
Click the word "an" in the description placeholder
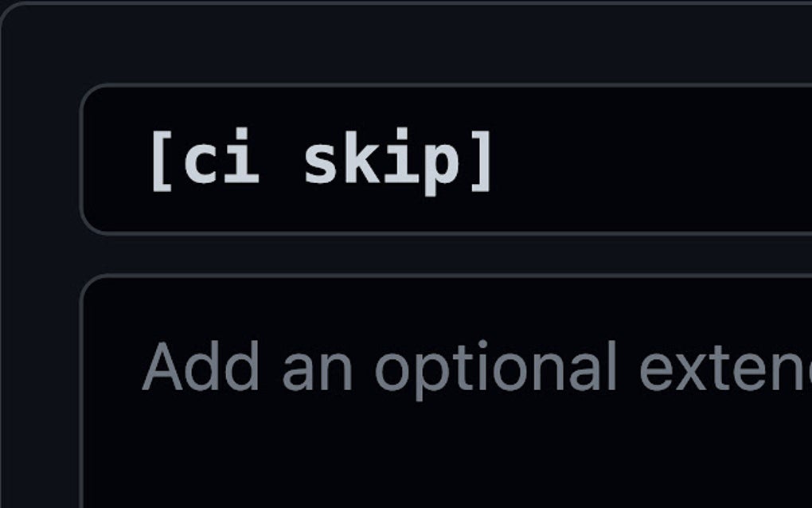point(317,368)
